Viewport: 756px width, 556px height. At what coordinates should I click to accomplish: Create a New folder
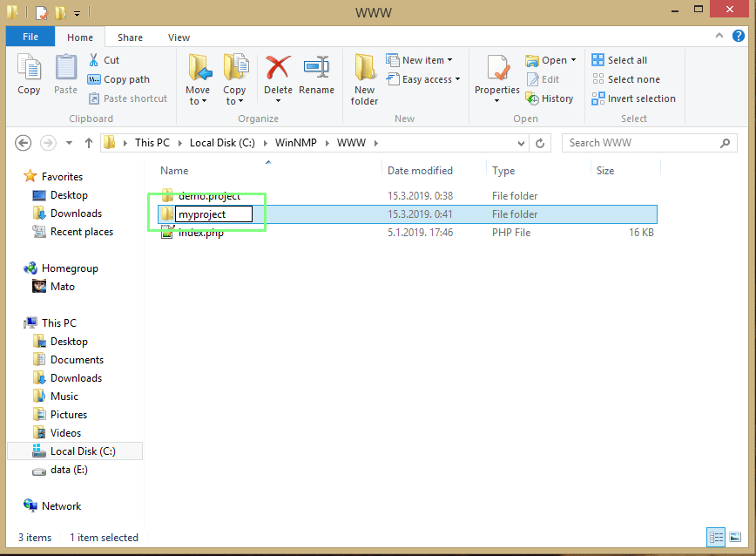(x=364, y=79)
